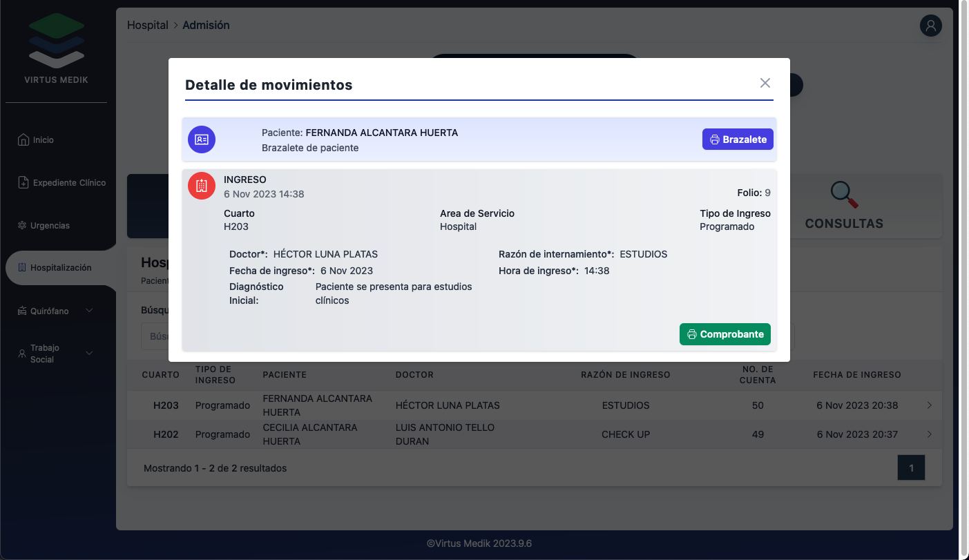
Task: Go to page 1 of results
Action: pyautogui.click(x=910, y=468)
